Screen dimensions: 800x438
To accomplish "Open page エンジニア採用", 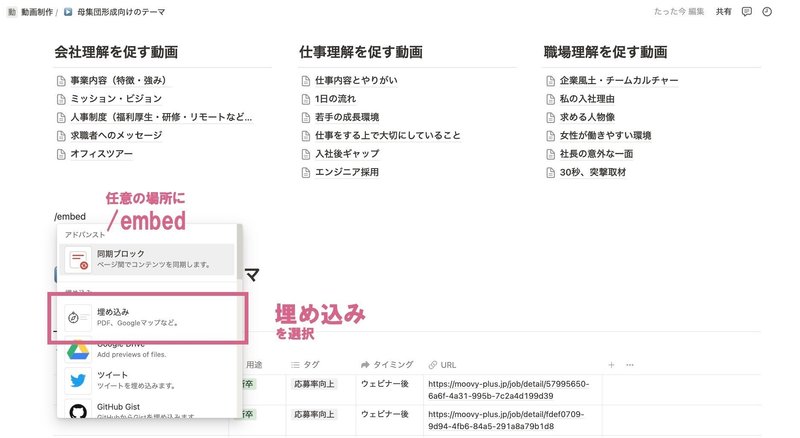I will [x=346, y=172].
